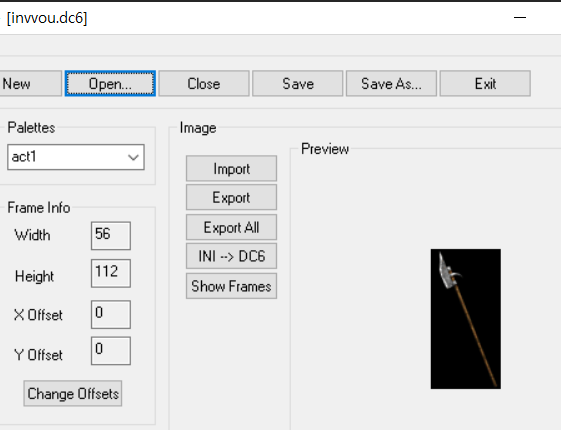Open a DC6 file with Open...
Screen dimensions: 561x430
(110, 84)
